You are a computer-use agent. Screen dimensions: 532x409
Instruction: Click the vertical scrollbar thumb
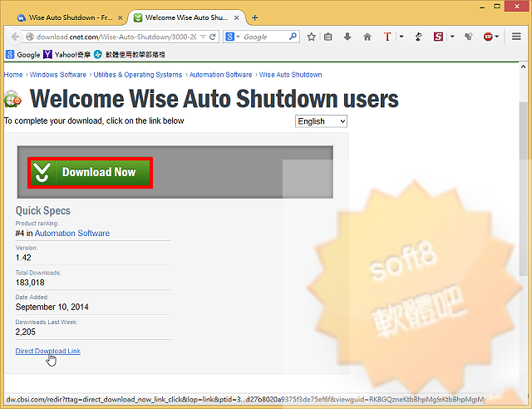(x=523, y=189)
